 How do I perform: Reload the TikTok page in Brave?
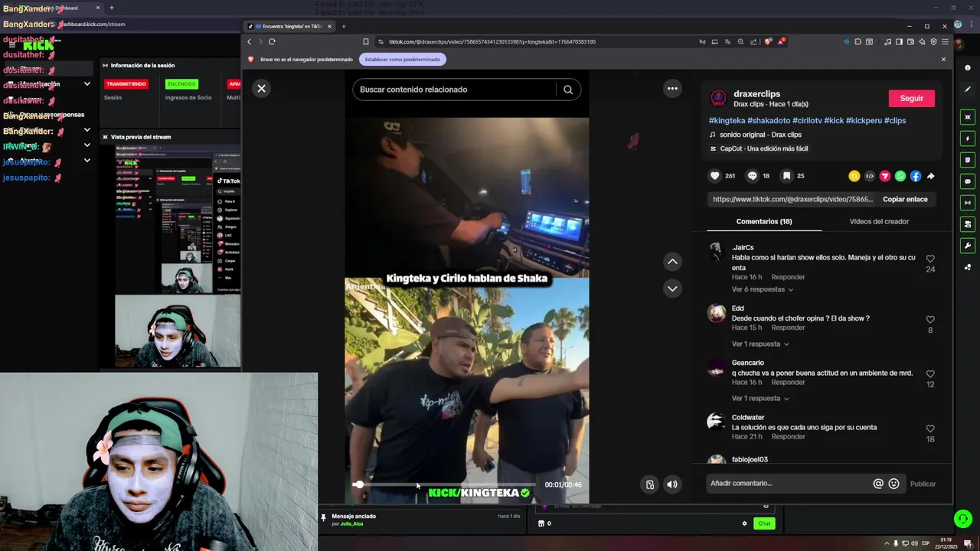click(272, 41)
